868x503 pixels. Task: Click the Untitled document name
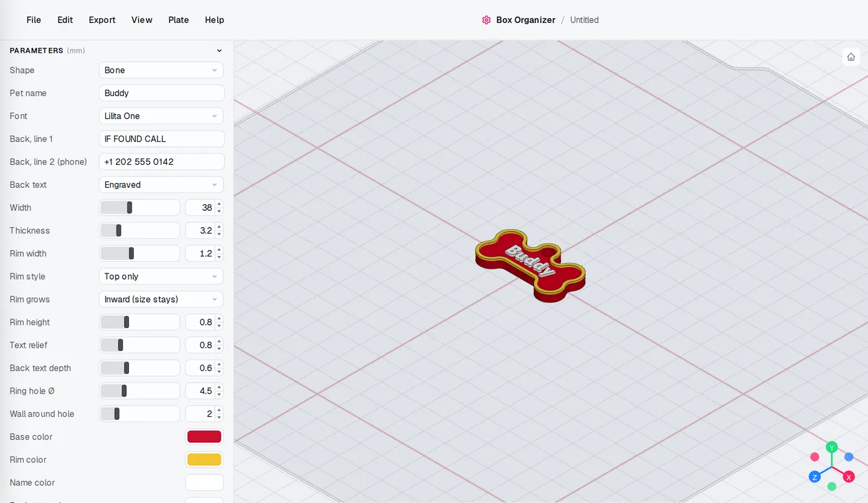tap(585, 20)
